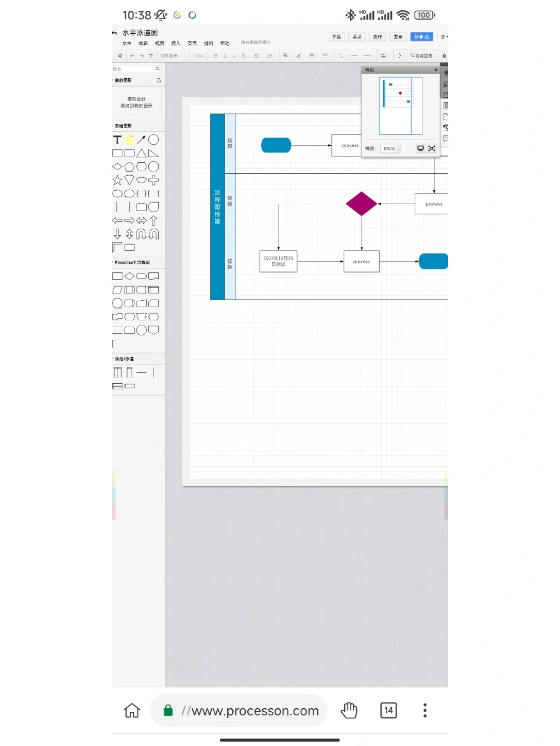Viewport: 560px width, 746px height.
Task: Click the 发布 button
Action: point(398,37)
